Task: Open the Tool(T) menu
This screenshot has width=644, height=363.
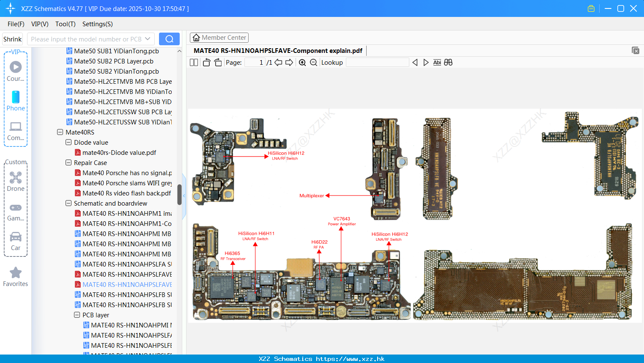Action: tap(66, 24)
